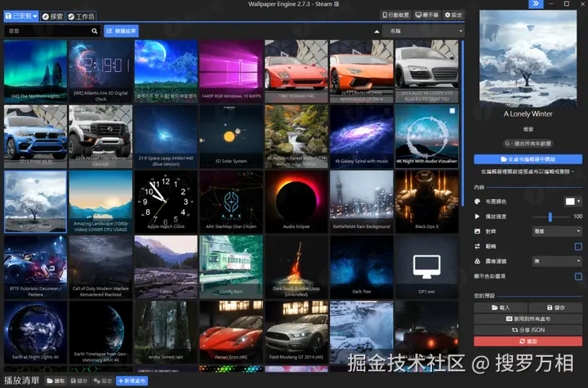Screen dimensions: 588x388
Task: Click the G age rating badge
Action: [528, 143]
